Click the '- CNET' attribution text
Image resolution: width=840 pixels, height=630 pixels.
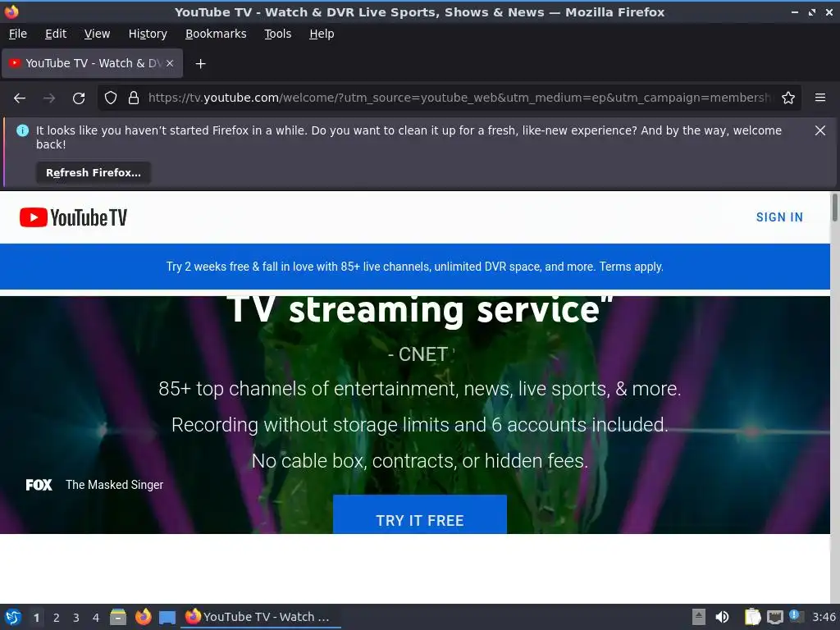pyautogui.click(x=418, y=354)
